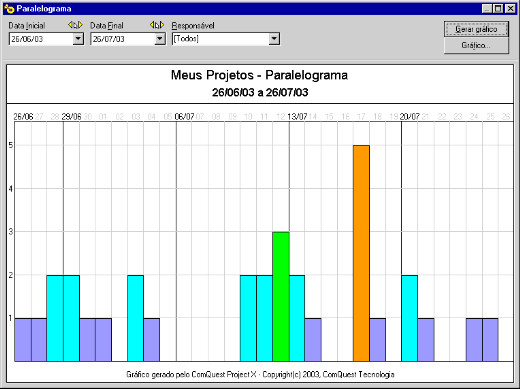The height and width of the screenshot is (389, 520).
Task: Click the 29/06 week marker label
Action: [71, 116]
